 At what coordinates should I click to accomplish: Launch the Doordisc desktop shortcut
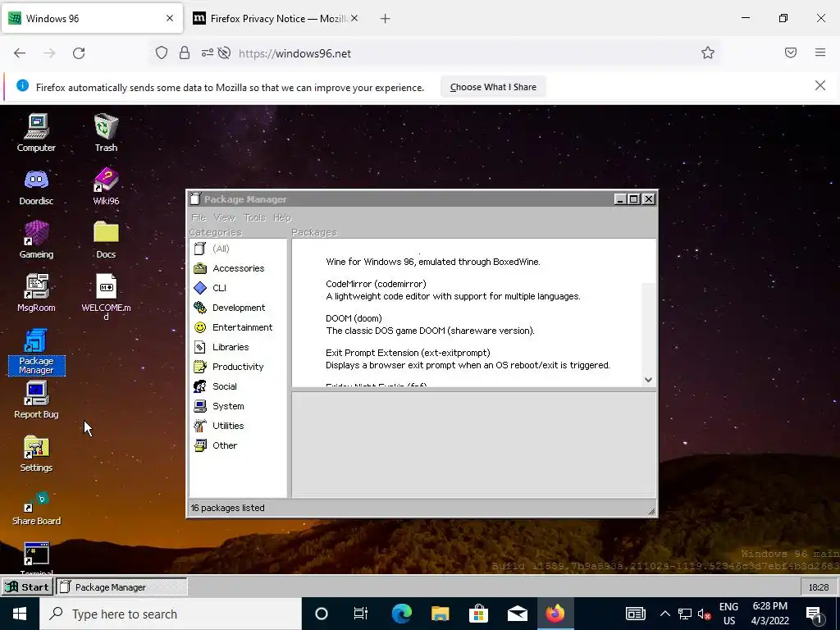click(36, 186)
